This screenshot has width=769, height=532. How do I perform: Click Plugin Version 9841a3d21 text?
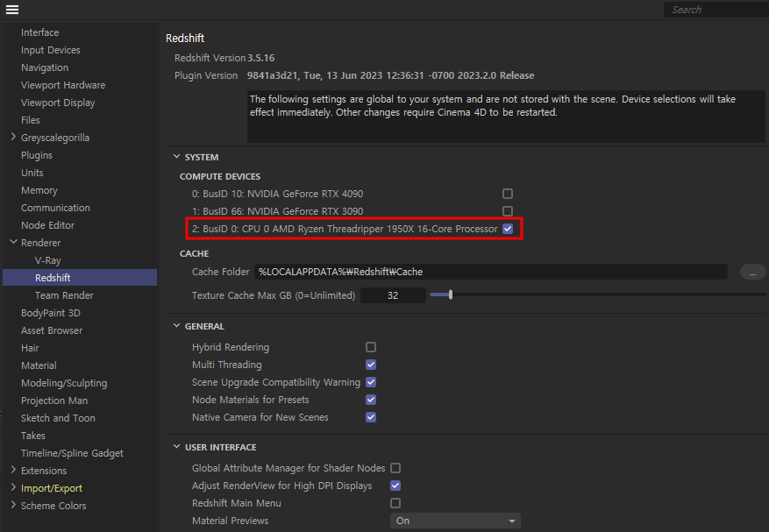(x=354, y=75)
